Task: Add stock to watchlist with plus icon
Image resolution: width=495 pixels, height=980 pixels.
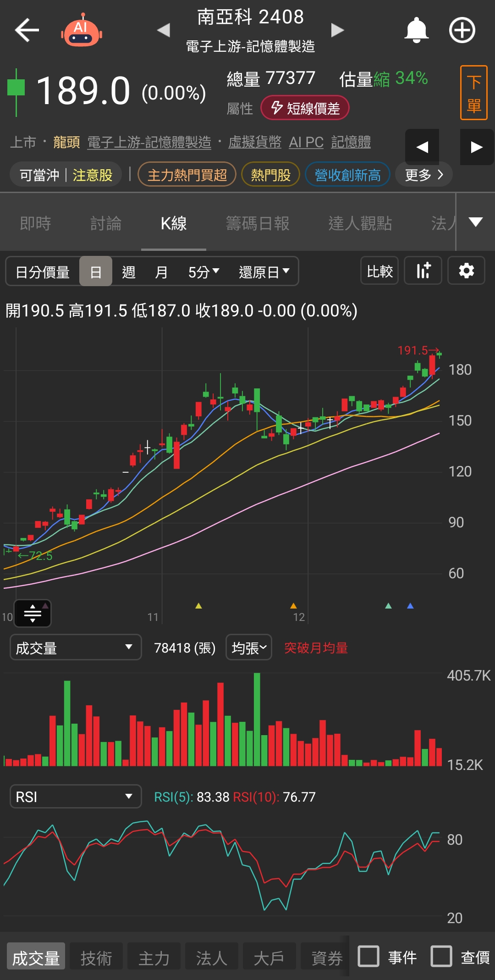Action: click(x=462, y=30)
